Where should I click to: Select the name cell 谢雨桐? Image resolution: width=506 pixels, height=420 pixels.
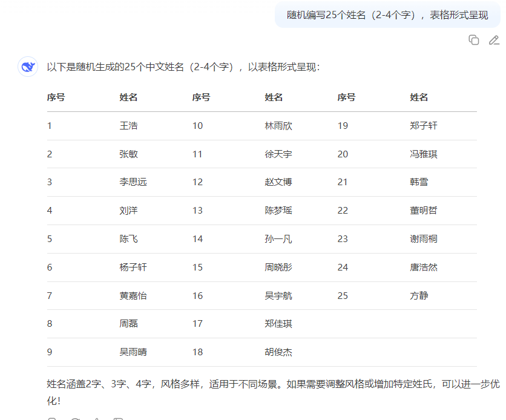(424, 239)
